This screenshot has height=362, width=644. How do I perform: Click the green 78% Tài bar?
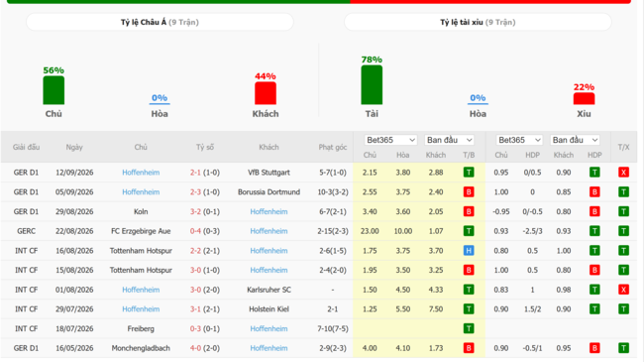[x=372, y=84]
